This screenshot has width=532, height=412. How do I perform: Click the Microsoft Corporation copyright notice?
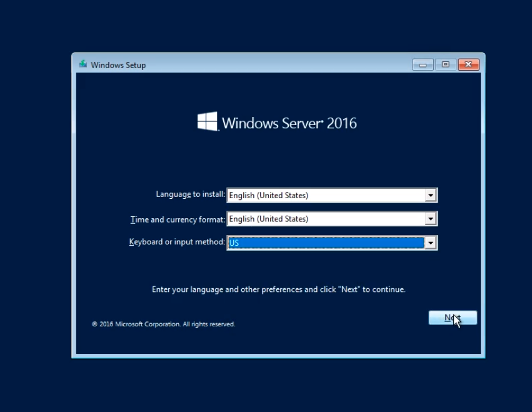[x=163, y=324]
